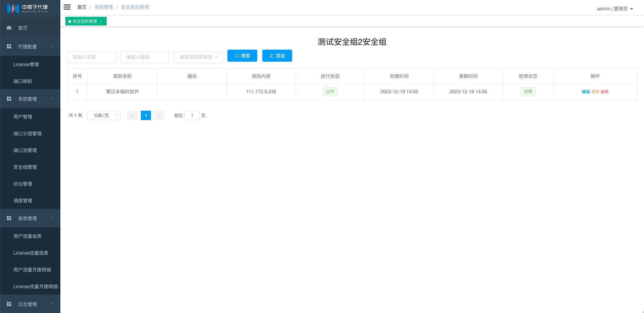644x313 pixels.
Task: Open the 10条/页 page size dropdown
Action: click(x=104, y=115)
